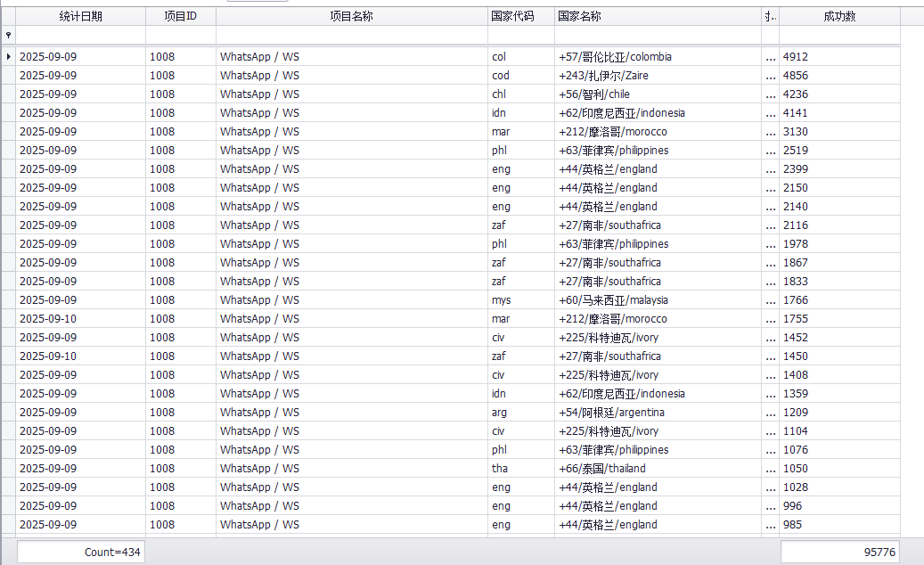Select +27/南非/southafrica cell with count 1867
924x565 pixels.
(658, 263)
